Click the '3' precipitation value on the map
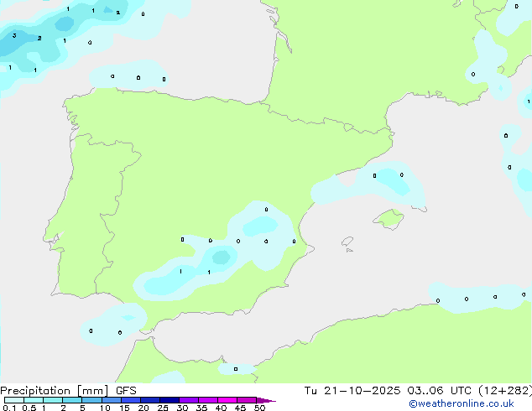Screen dimensions: 532x411 [x=14, y=35]
